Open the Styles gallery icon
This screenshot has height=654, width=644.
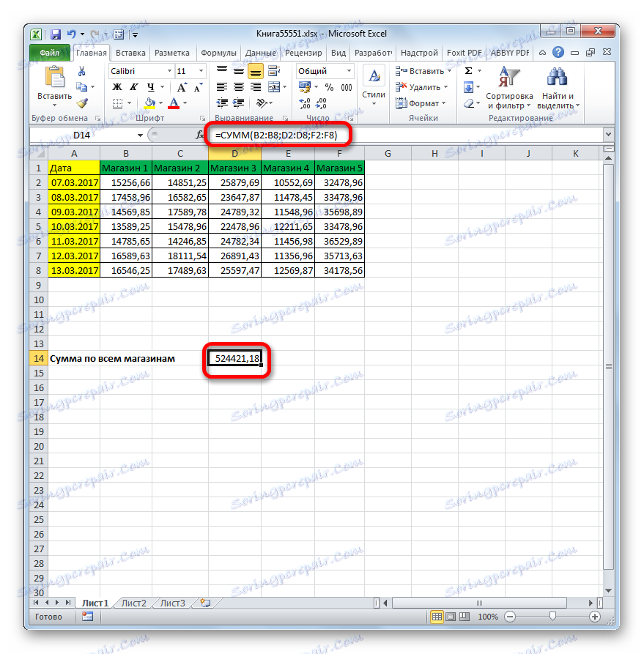click(374, 76)
